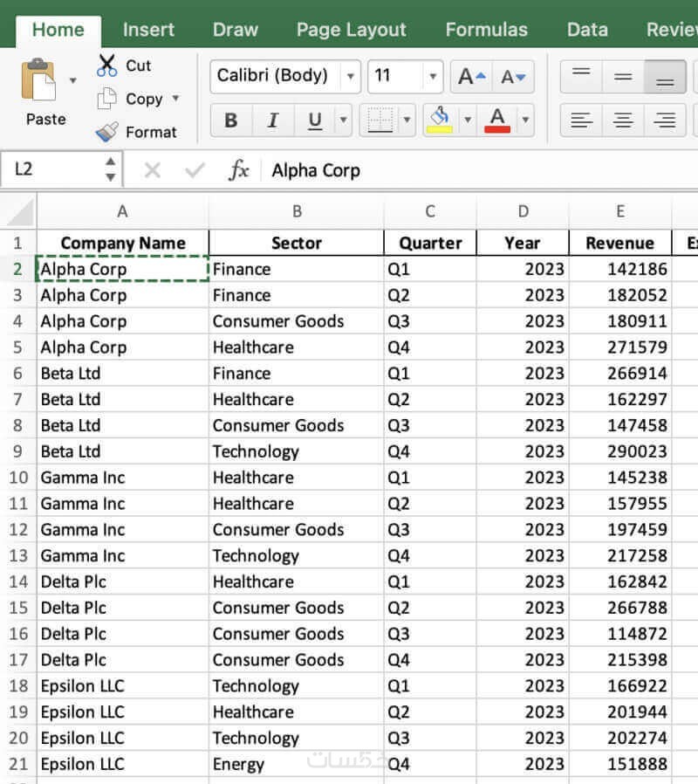Center align text horizontally

click(623, 120)
